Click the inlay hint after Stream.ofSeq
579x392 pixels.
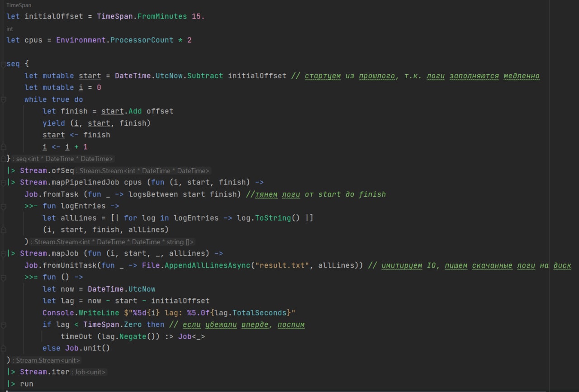click(143, 171)
